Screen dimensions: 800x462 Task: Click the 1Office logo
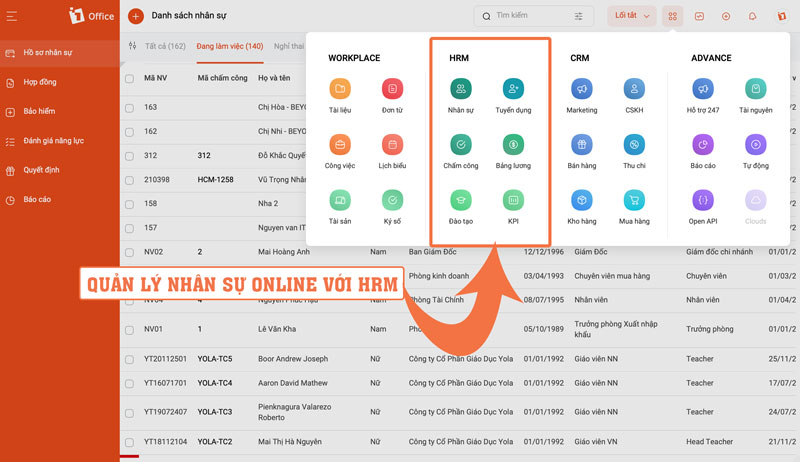click(91, 16)
